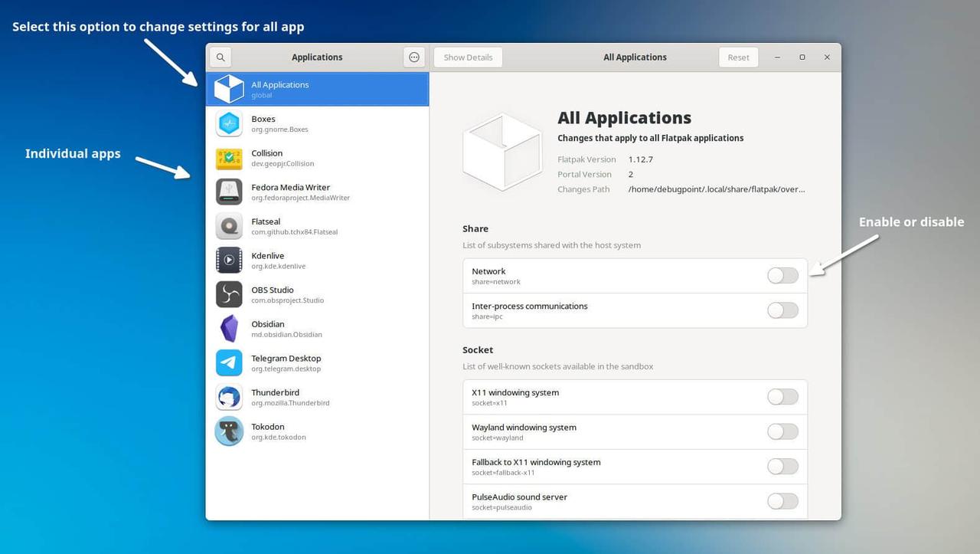Turn on X11 windowing system switch
Screen dimensions: 980x554
(x=782, y=397)
